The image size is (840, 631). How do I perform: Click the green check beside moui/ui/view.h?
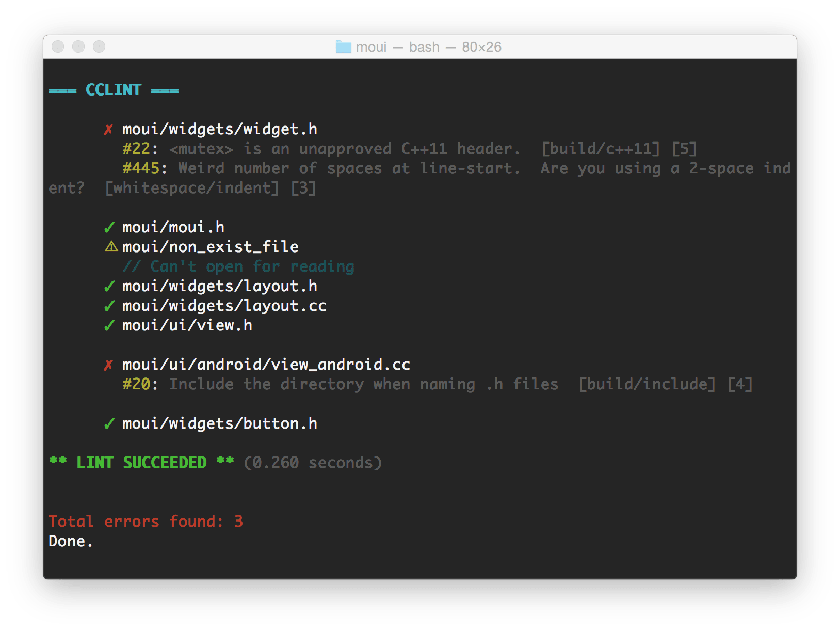click(x=109, y=326)
